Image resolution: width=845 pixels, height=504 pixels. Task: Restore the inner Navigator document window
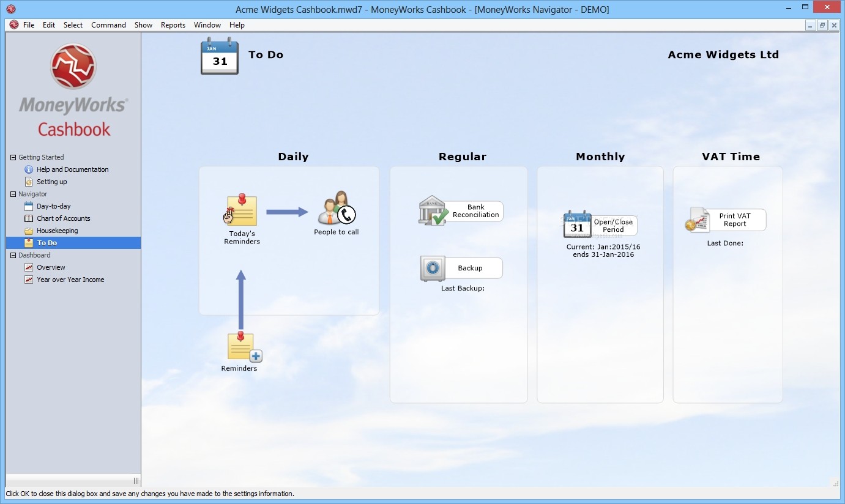[822, 25]
